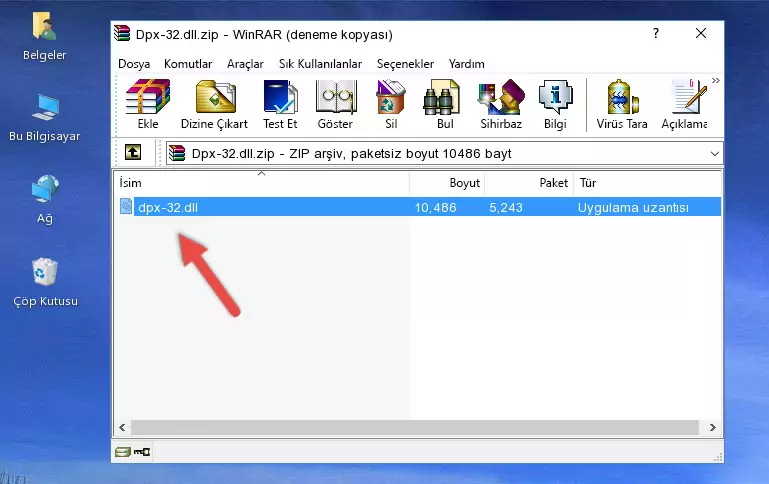769x484 pixels.
Task: Select the dpx-32.dll file name
Action: [x=168, y=207]
